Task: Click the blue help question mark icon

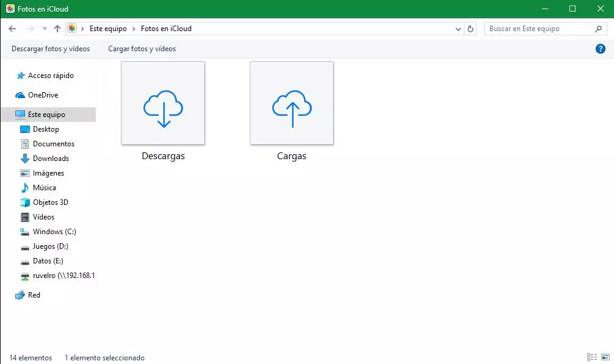Action: 600,49
